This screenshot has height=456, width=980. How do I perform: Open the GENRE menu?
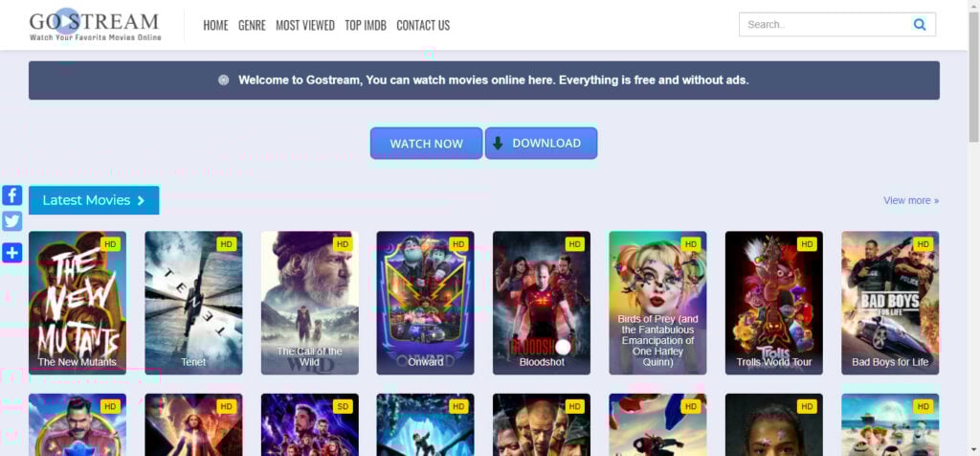click(x=252, y=26)
